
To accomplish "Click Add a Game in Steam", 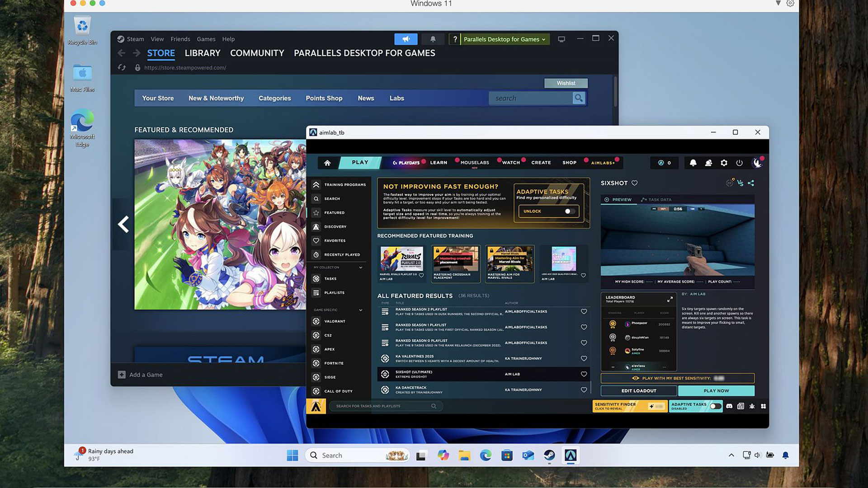I will pos(141,375).
